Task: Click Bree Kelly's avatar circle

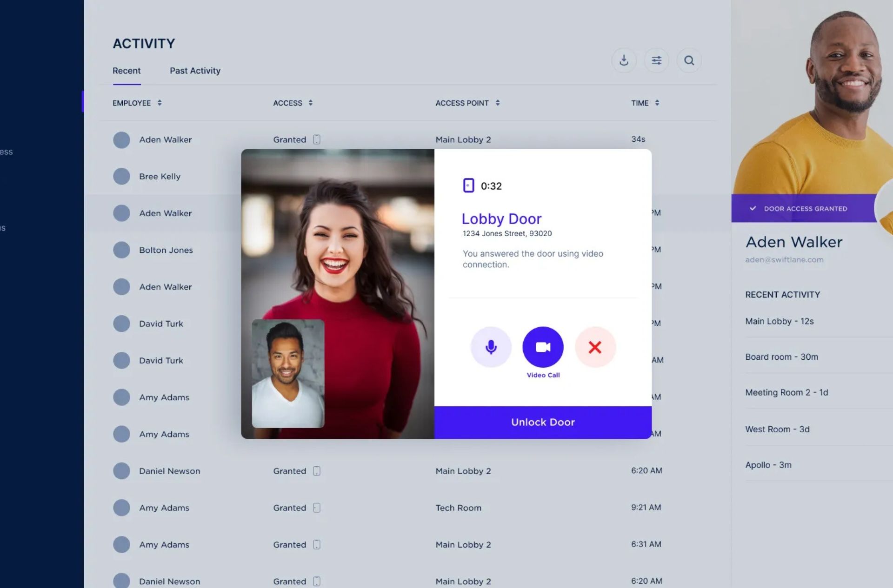Action: point(121,176)
